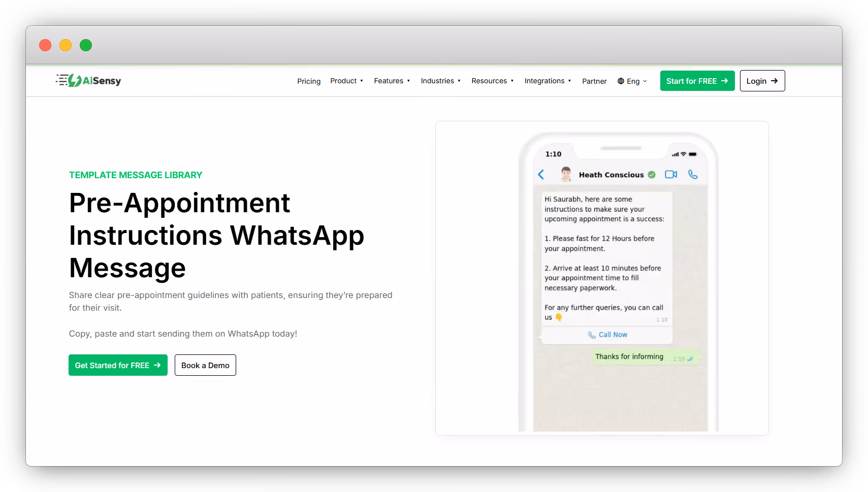Click the AiSensy logo

(88, 80)
